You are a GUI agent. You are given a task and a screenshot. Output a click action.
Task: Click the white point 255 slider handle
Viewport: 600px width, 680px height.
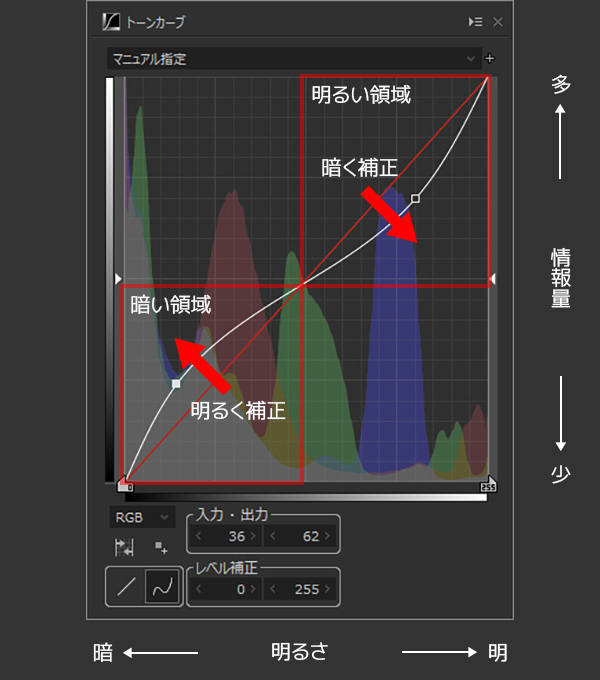point(489,484)
